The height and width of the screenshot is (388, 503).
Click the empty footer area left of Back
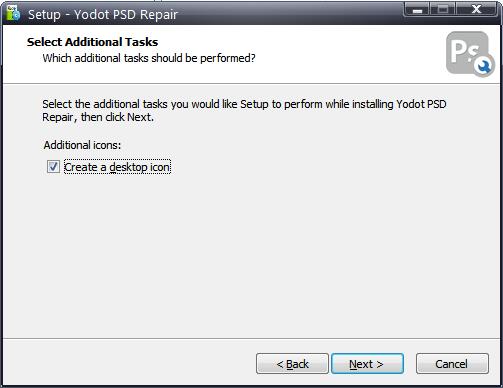[128, 363]
